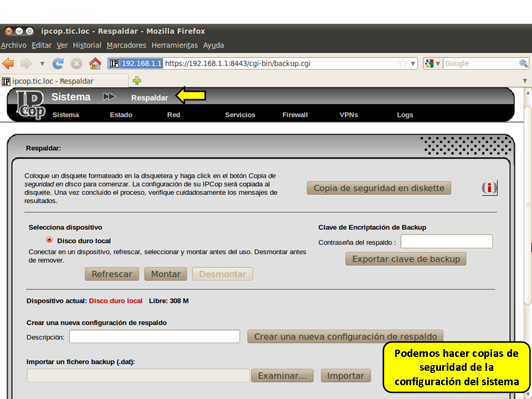The height and width of the screenshot is (399, 532).
Task: Click the home icon in toolbar
Action: click(x=95, y=63)
